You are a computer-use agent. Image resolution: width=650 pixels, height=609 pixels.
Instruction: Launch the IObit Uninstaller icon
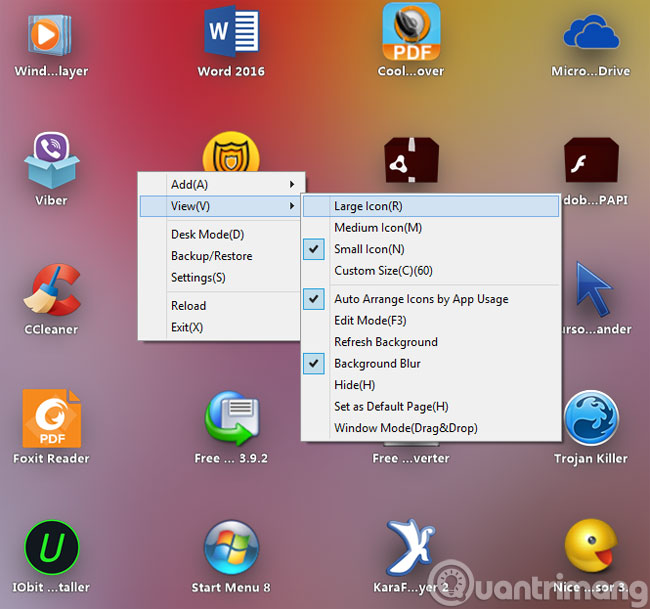pos(51,547)
